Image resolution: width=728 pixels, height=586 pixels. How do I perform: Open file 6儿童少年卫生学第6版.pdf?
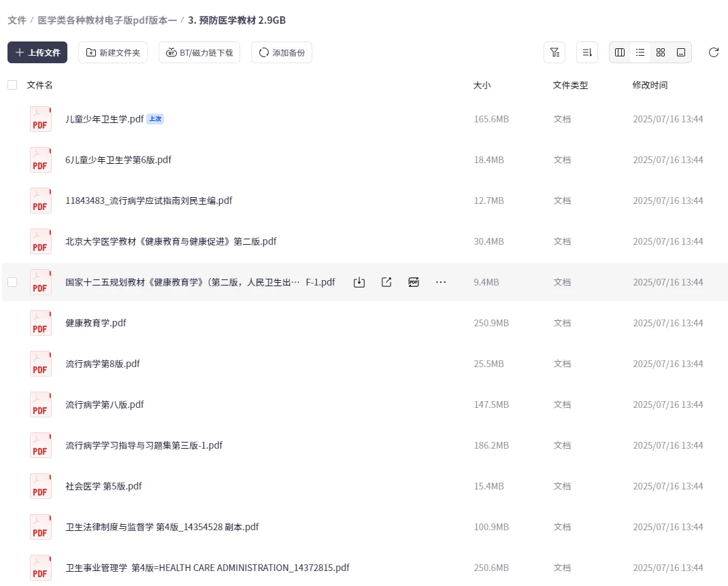[118, 160]
